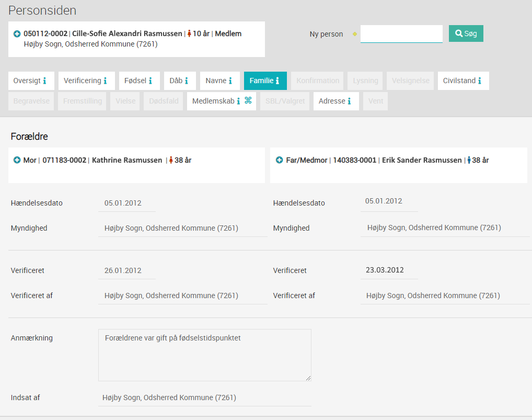
Task: Click the disabled Lysning tab
Action: coord(365,81)
